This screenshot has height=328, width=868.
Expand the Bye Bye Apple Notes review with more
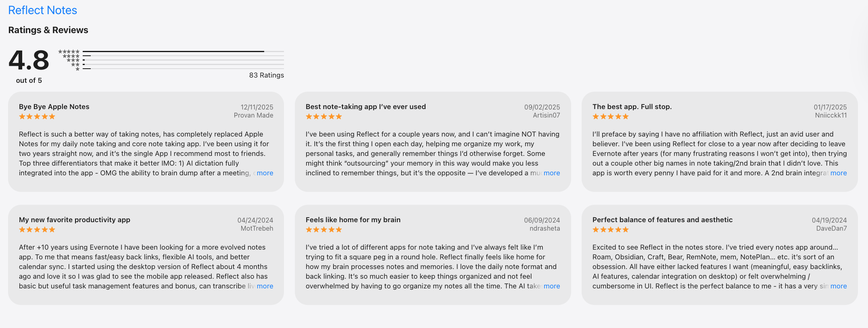click(x=265, y=173)
